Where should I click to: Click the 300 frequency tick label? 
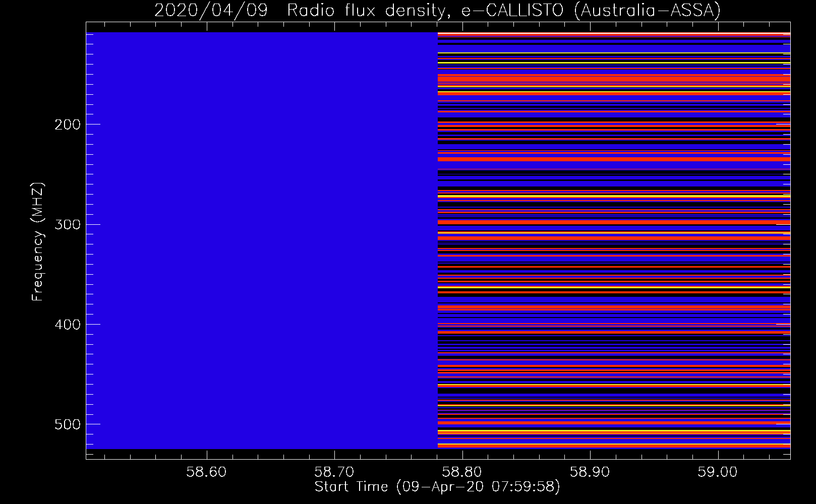click(x=67, y=224)
